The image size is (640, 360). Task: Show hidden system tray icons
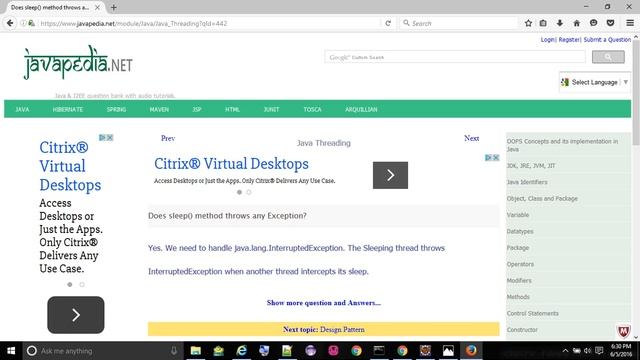565,351
